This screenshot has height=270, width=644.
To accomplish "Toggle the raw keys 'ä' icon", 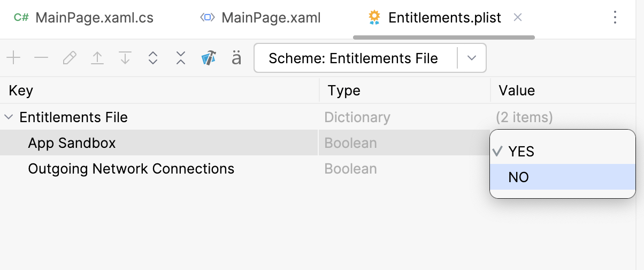I will click(236, 58).
